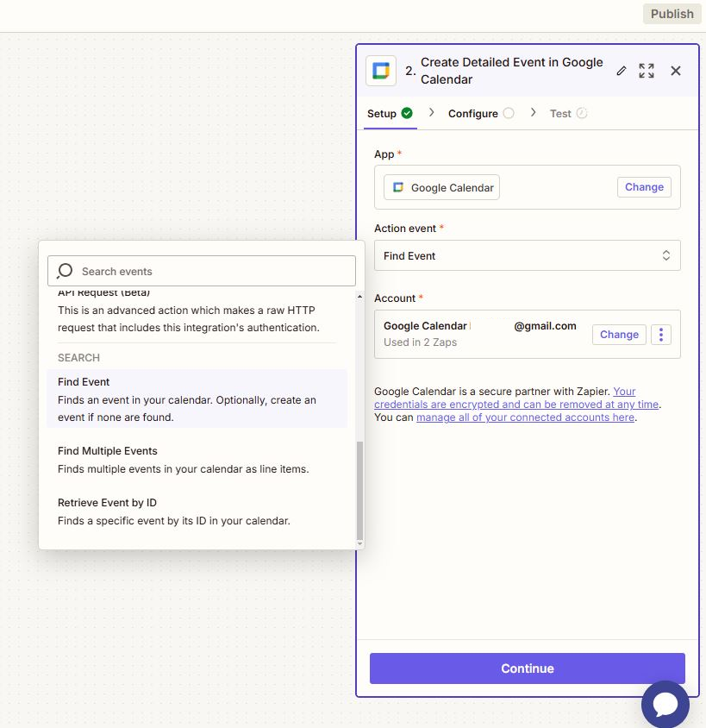The height and width of the screenshot is (728, 706).
Task: Click the Google Calendar chip in App field
Action: pyautogui.click(x=441, y=187)
